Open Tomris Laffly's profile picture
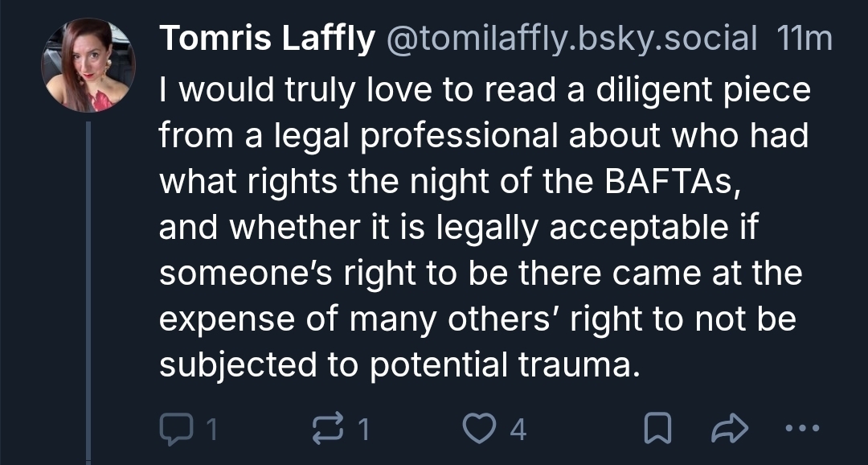Viewport: 868px width, 465px height. 88,65
